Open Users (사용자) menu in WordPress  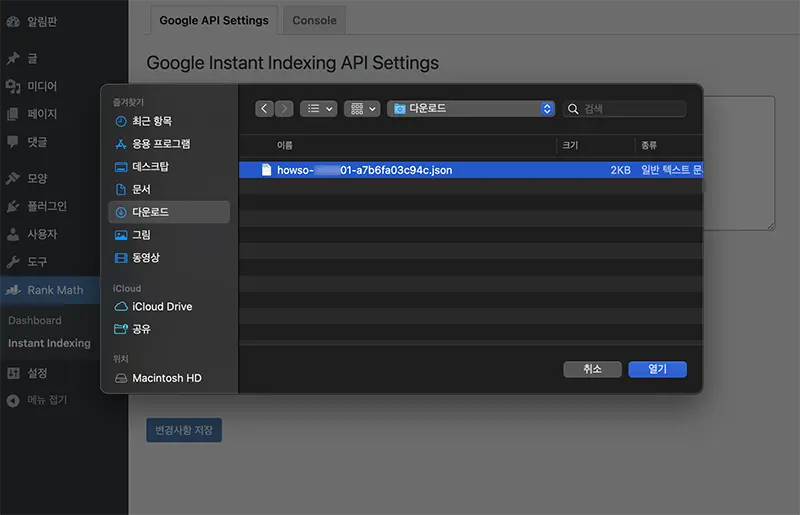click(34, 234)
